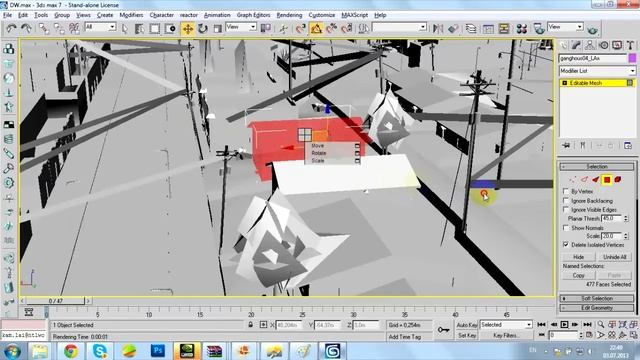Activate Unlink Selection tool
This screenshot has height=360, width=640.
59,28
